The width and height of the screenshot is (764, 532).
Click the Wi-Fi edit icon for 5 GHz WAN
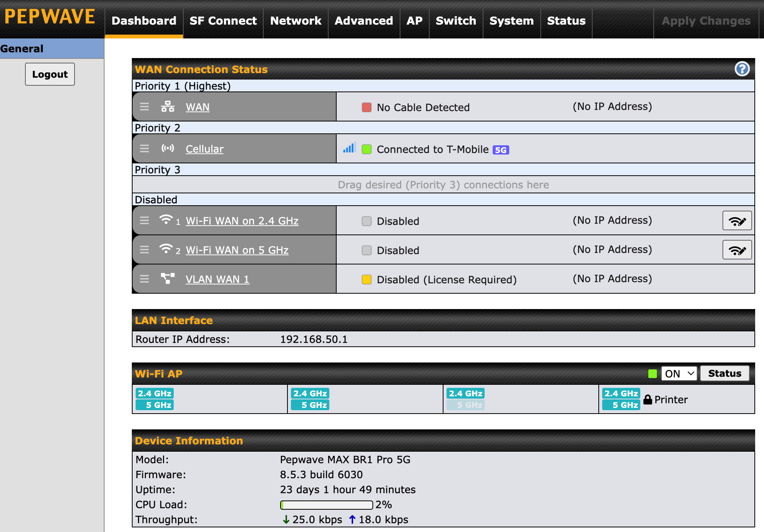[x=737, y=250]
